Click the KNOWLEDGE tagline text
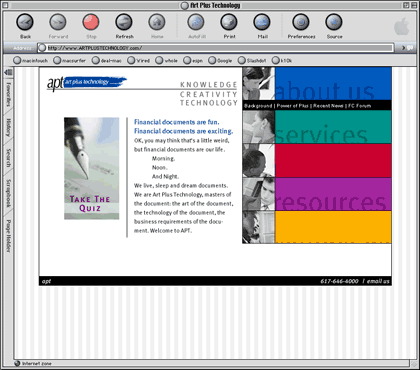Viewport: 420px width, 370px height. point(209,85)
